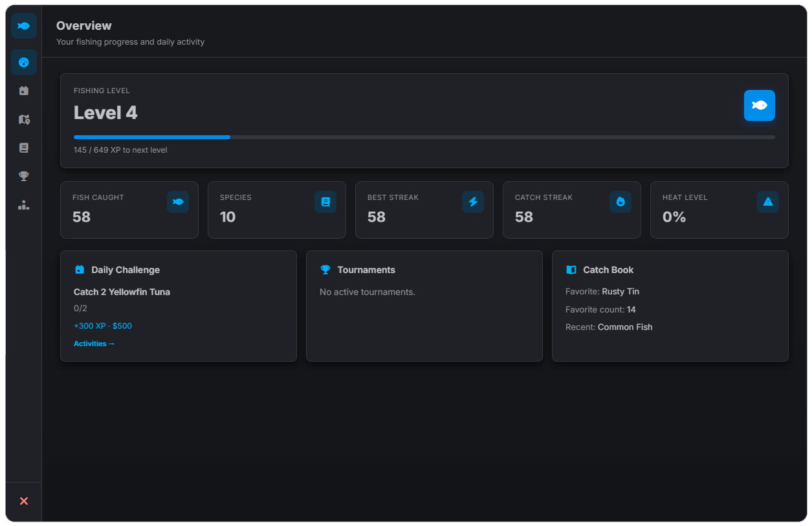Follow the Activities arrow link
The image size is (812, 526).
point(94,344)
